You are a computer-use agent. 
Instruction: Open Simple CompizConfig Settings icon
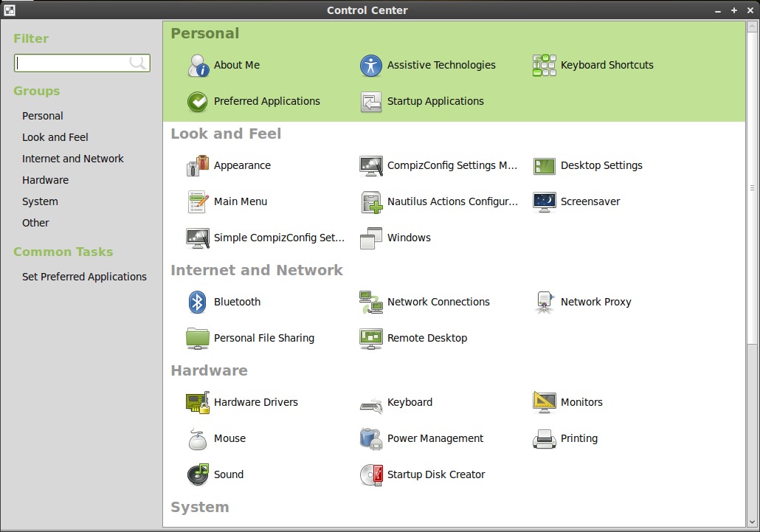pyautogui.click(x=198, y=238)
